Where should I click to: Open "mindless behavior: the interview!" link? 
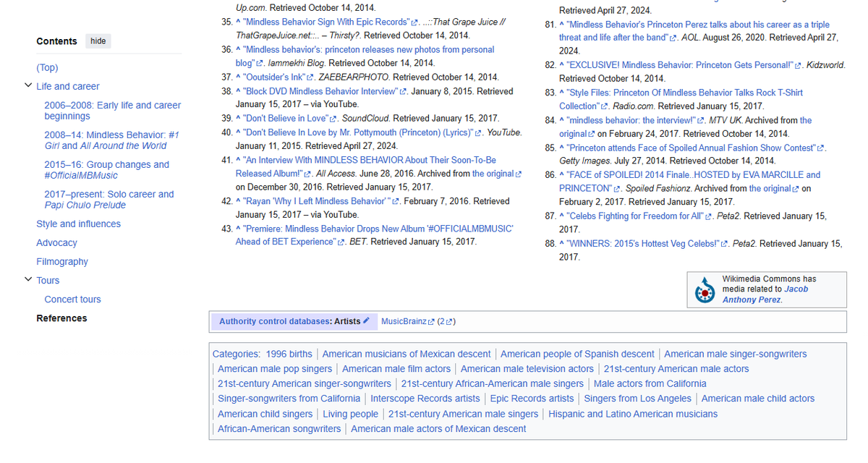pos(636,121)
